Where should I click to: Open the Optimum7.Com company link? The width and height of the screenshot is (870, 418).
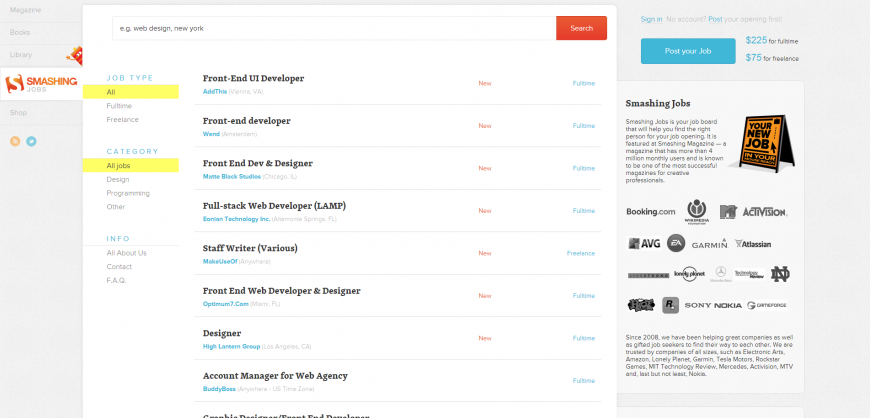click(x=226, y=304)
